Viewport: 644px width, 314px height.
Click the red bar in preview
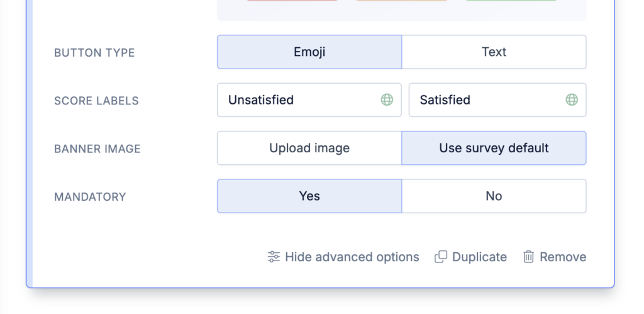(292, 1)
